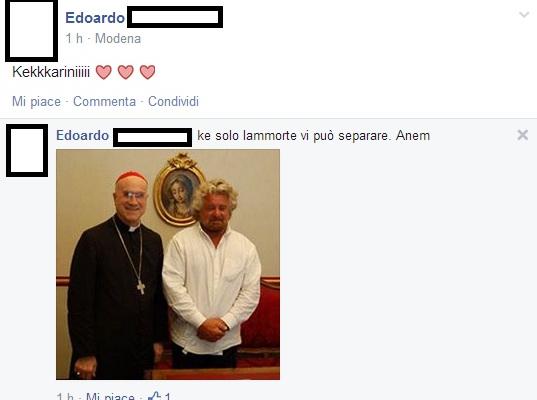The width and height of the screenshot is (537, 400).
Task: Share the post via Condividi
Action: (173, 101)
